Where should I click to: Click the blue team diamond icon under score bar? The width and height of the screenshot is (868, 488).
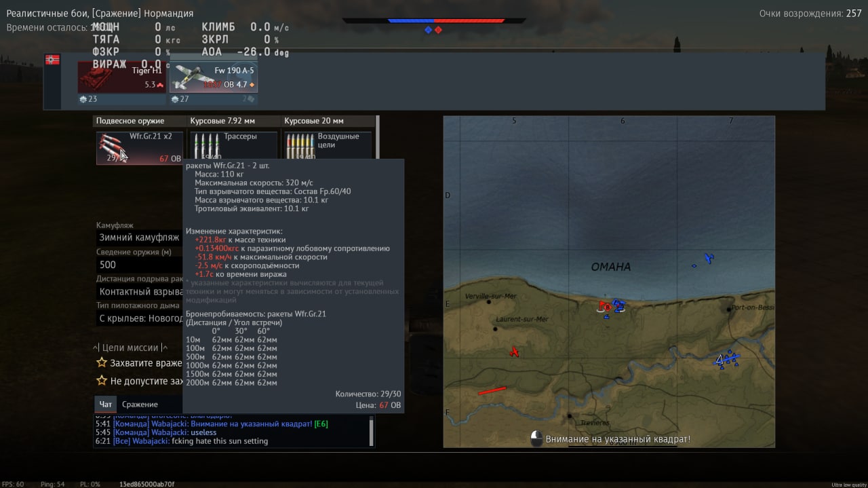click(x=428, y=30)
